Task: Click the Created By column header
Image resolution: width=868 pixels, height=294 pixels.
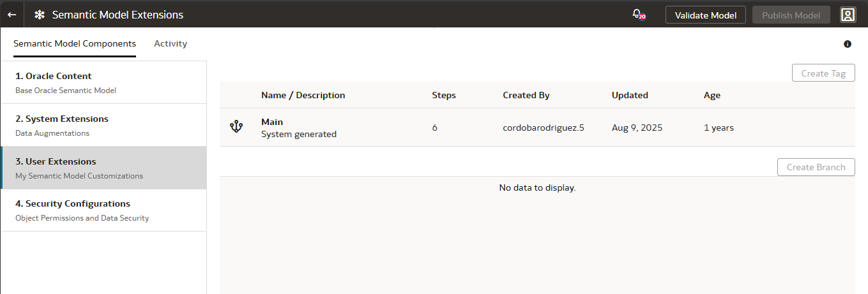Action: tap(526, 95)
